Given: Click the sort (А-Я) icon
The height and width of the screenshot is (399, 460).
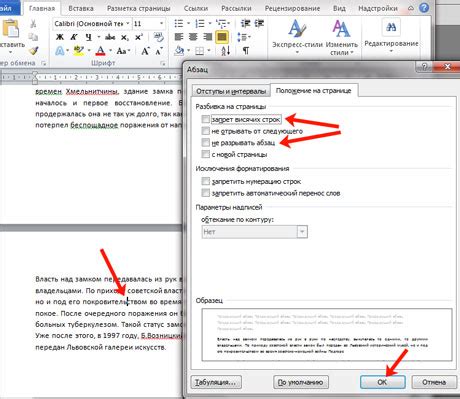Looking at the screenshot, I should click(x=226, y=51).
